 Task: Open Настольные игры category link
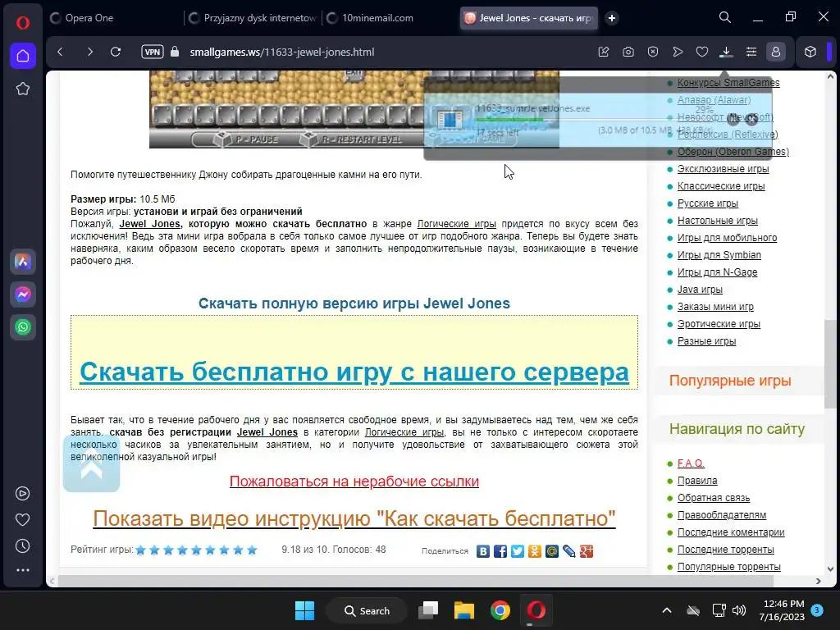coord(717,220)
